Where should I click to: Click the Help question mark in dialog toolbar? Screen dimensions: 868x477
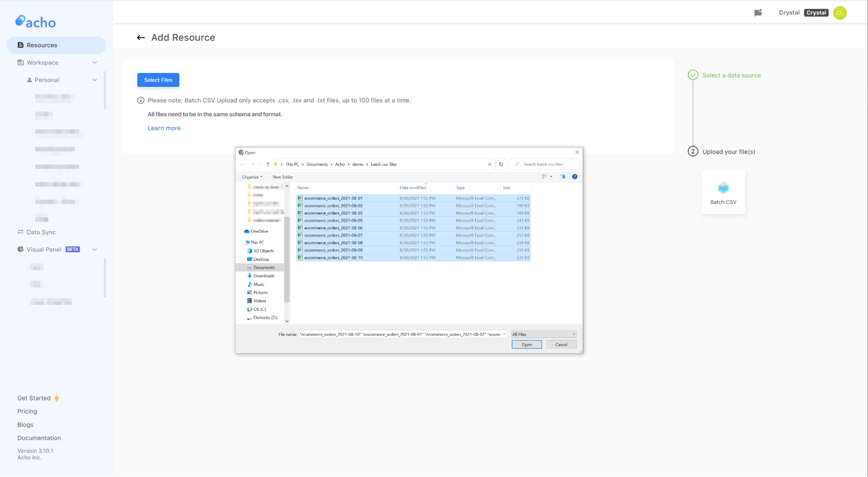pyautogui.click(x=574, y=176)
